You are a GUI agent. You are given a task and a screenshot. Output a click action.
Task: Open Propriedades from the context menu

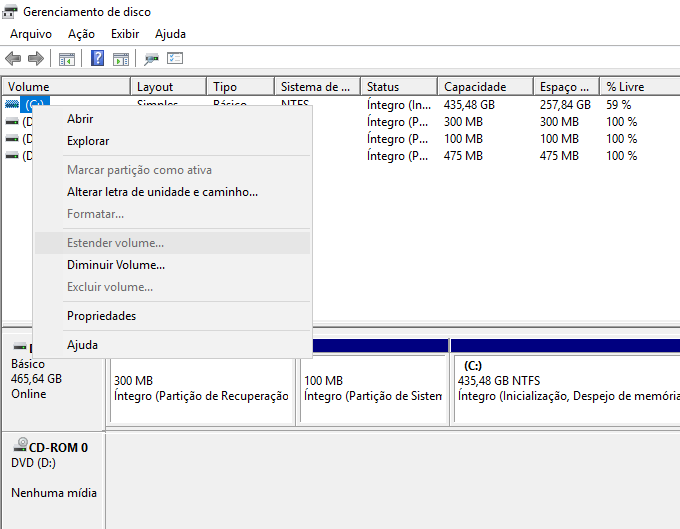[173, 316]
